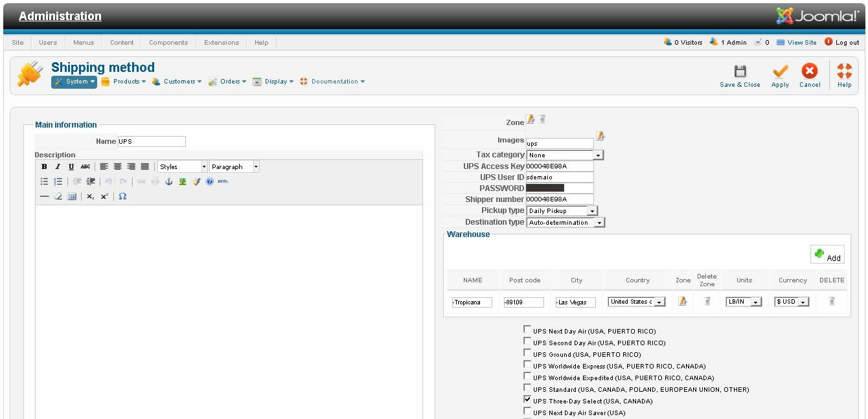Open the editor help icon
868x419 pixels.
[210, 181]
